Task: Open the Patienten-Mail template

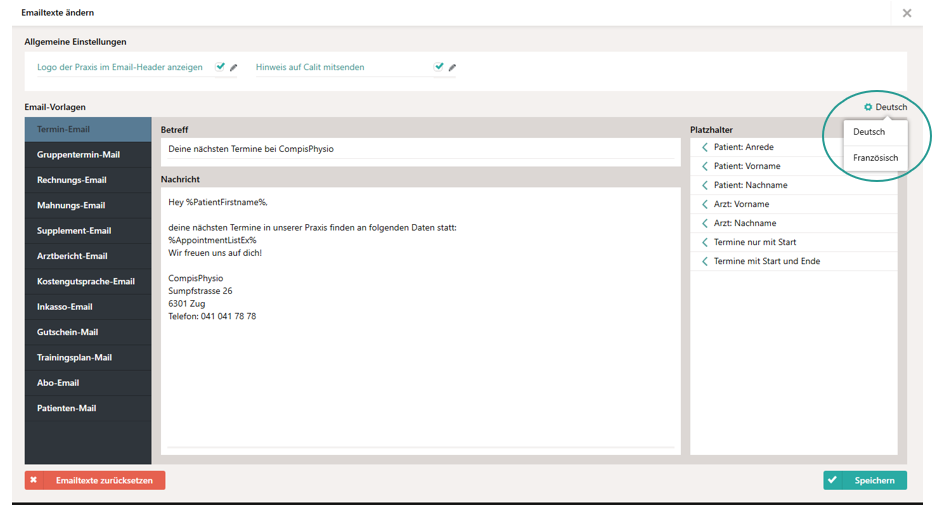Action: [88, 408]
